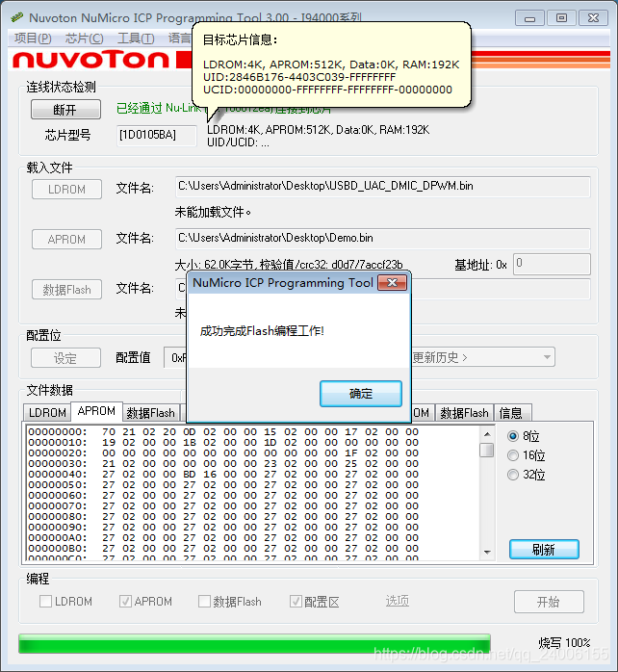The height and width of the screenshot is (672, 618).
Task: Click the 开始 start button
Action: pyautogui.click(x=549, y=602)
